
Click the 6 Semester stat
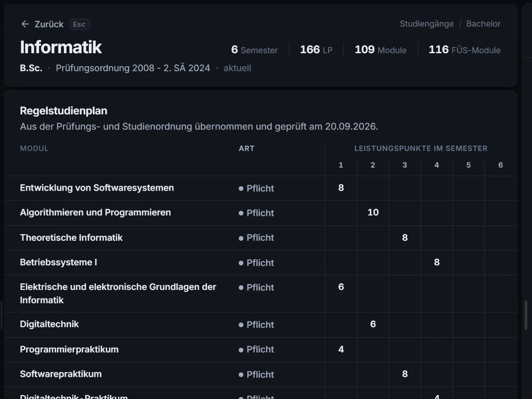(254, 50)
